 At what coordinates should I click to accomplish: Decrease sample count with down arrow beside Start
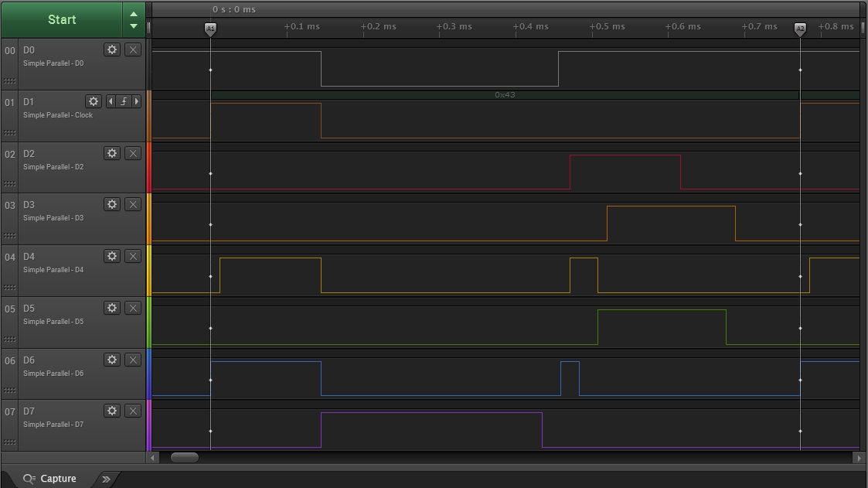pos(134,26)
